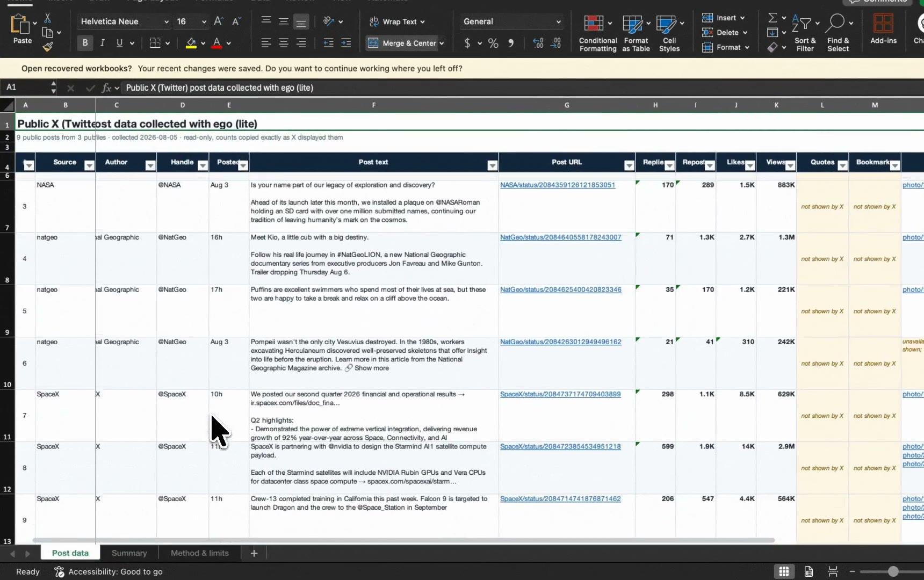Image resolution: width=924 pixels, height=580 pixels.
Task: Open the Handle column filter dropdown
Action: [x=203, y=166]
